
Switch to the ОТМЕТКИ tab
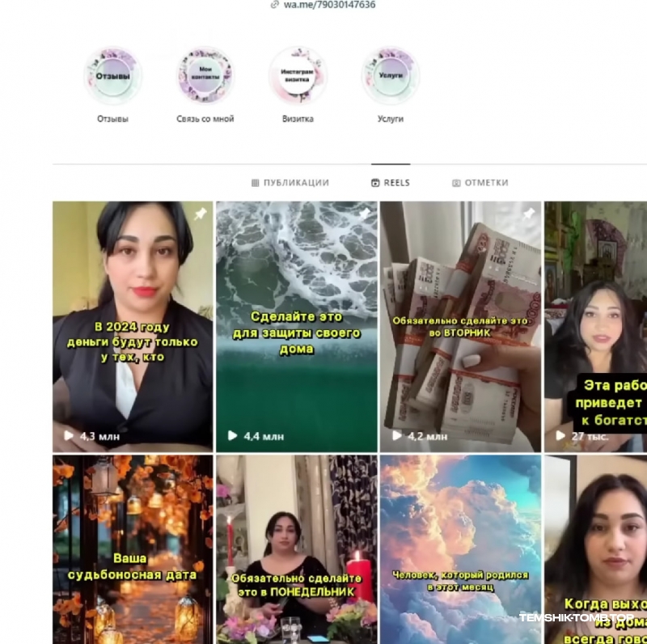pyautogui.click(x=480, y=183)
